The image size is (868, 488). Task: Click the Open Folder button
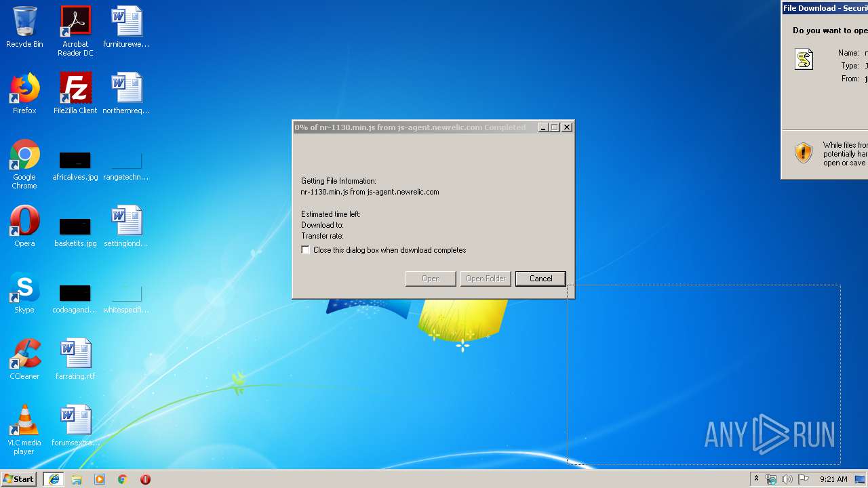click(486, 279)
